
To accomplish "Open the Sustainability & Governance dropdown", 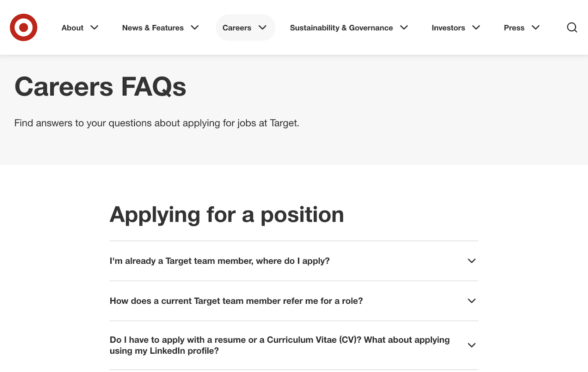I will (404, 28).
